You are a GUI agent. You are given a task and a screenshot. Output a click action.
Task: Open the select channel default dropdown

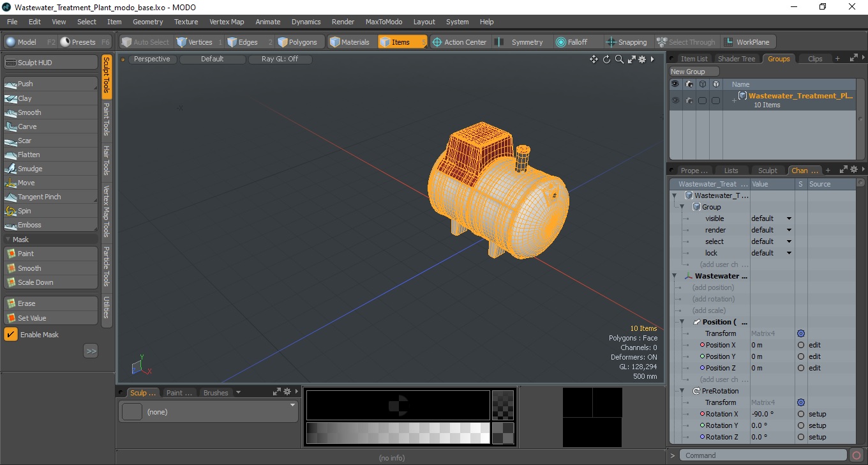pos(772,241)
